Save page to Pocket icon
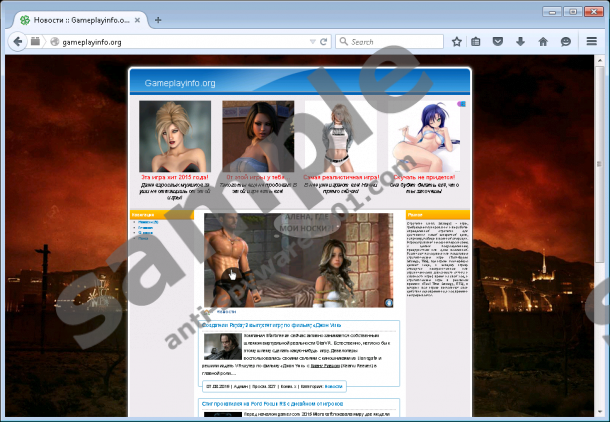The image size is (610, 422). click(498, 42)
